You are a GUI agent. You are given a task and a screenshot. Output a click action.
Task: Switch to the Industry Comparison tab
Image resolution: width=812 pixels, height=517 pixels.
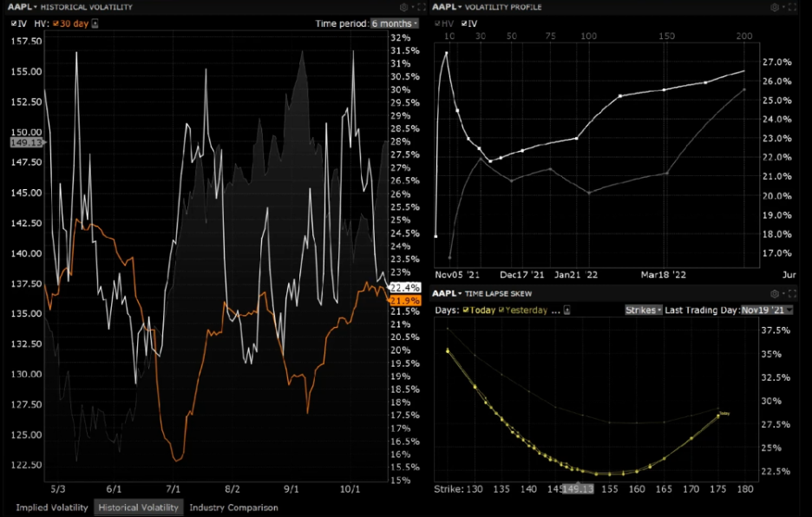tap(233, 507)
